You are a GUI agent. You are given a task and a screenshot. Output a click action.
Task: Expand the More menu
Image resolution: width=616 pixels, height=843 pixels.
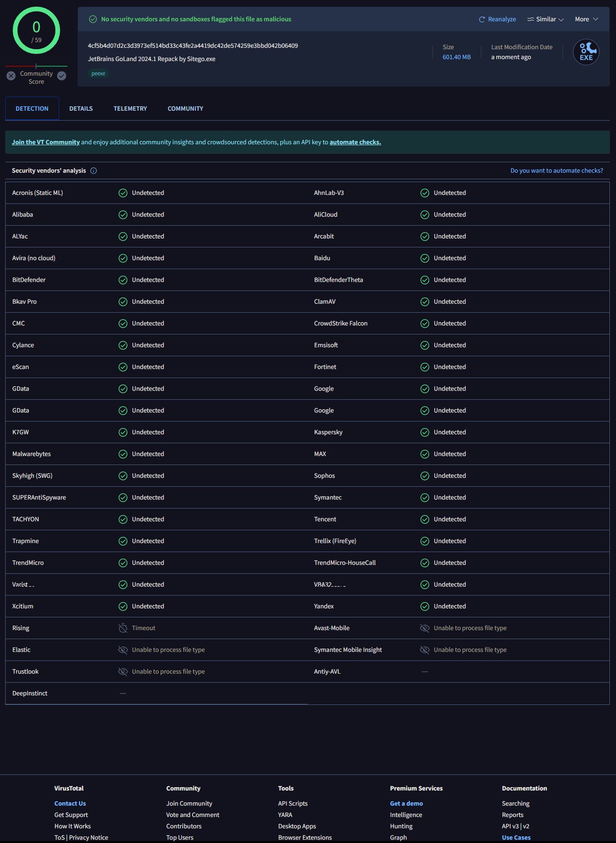(x=586, y=19)
